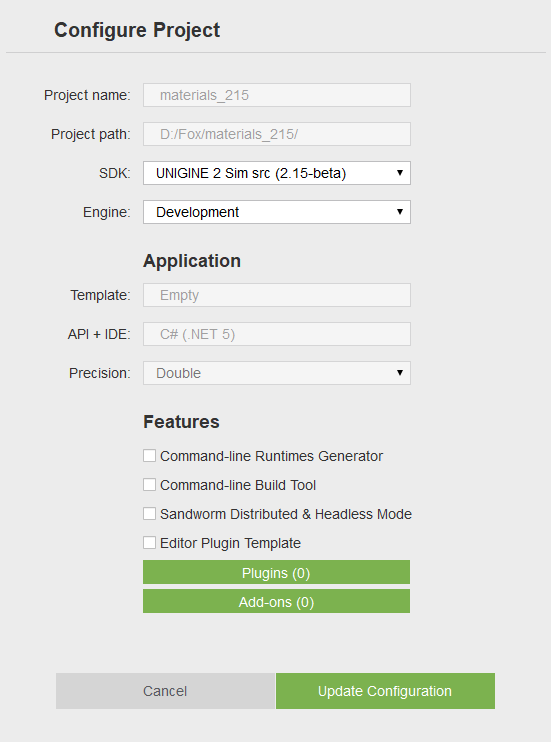Enable Command-line Build Tool checkbox
The width and height of the screenshot is (551, 742).
click(x=150, y=485)
